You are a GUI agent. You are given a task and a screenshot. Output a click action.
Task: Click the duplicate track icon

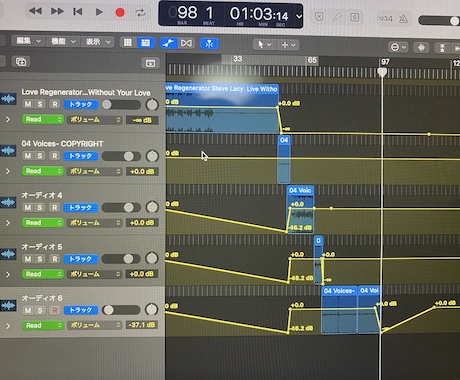coord(21,62)
